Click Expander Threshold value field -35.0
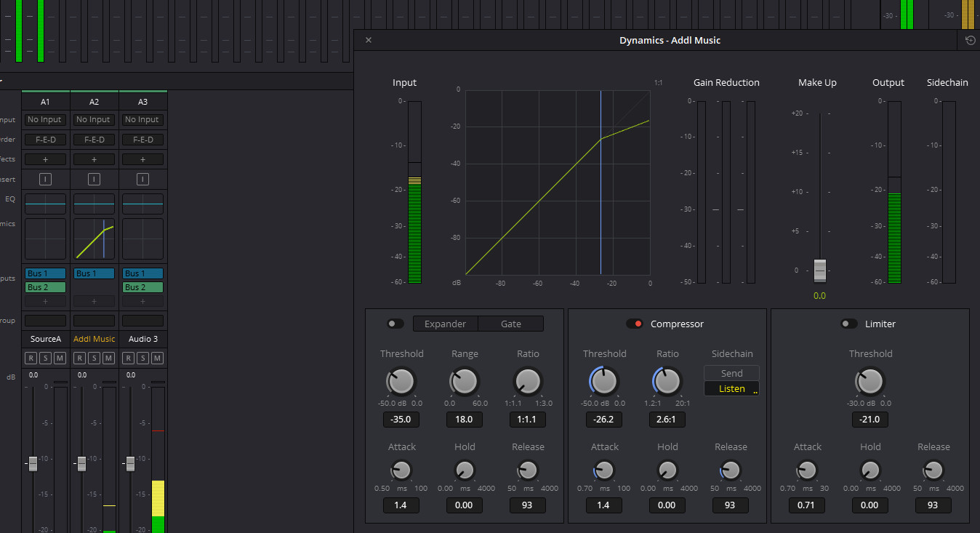Image resolution: width=980 pixels, height=533 pixels. (x=401, y=419)
